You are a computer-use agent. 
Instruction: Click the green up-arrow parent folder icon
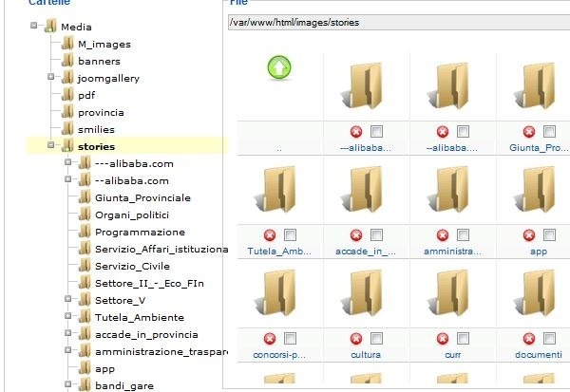pos(279,67)
